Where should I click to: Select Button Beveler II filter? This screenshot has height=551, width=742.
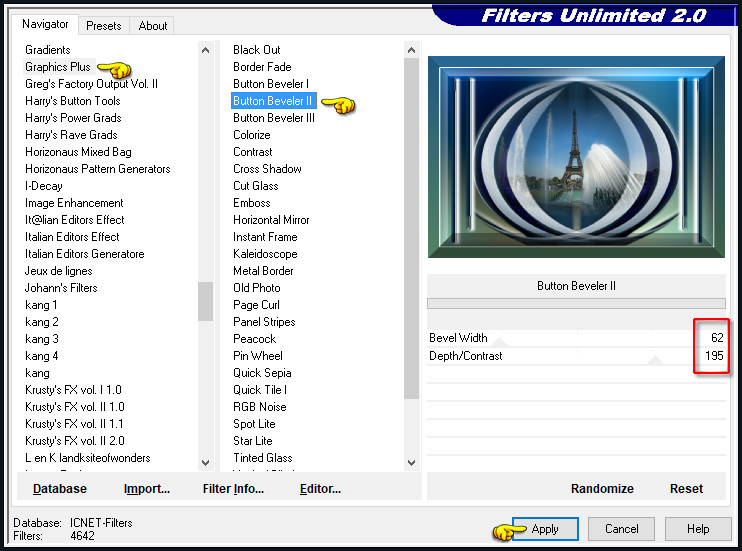[x=273, y=101]
